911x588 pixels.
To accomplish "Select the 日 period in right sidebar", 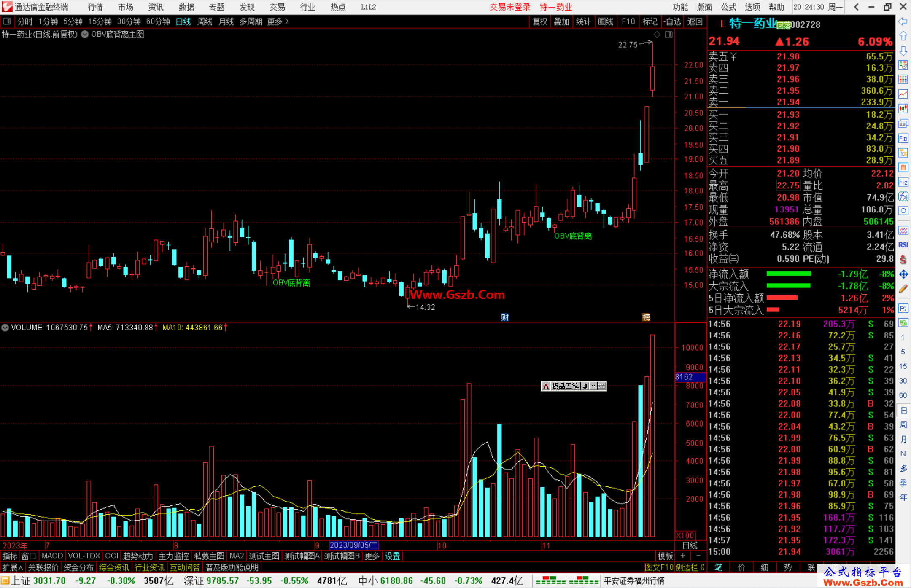I will 903,410.
